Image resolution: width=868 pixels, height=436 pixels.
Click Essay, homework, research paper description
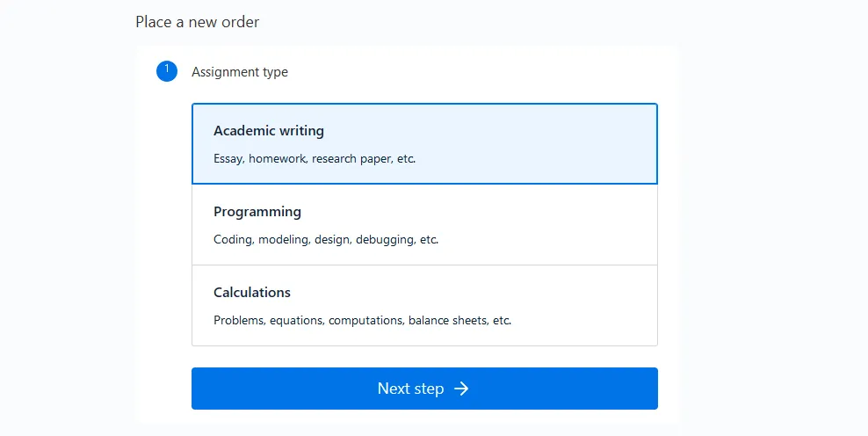pos(315,158)
